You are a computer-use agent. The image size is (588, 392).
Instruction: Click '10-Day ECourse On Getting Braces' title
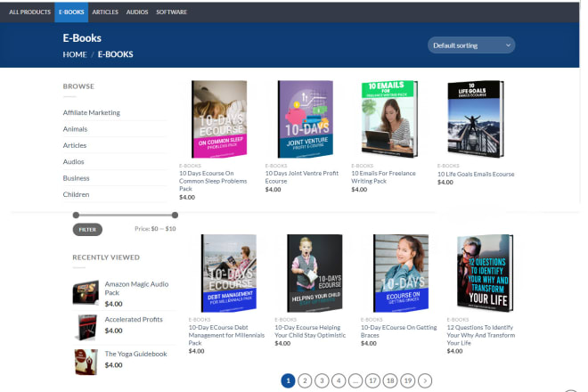(398, 331)
